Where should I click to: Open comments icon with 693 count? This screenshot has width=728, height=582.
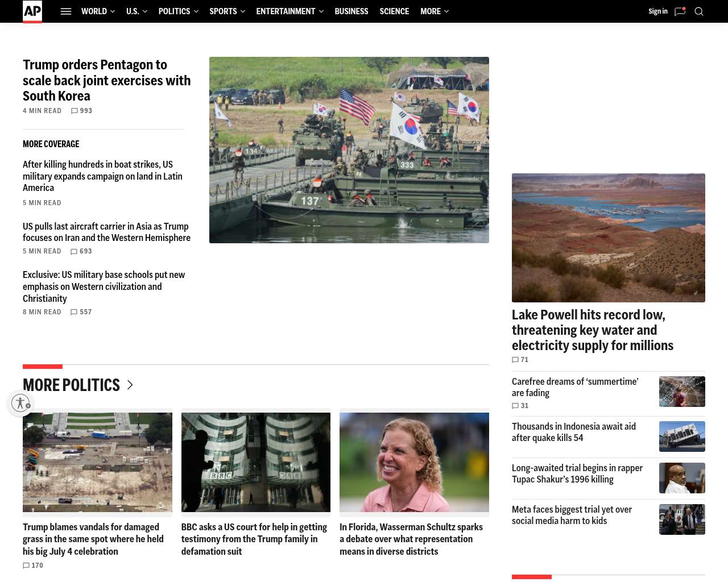74,251
